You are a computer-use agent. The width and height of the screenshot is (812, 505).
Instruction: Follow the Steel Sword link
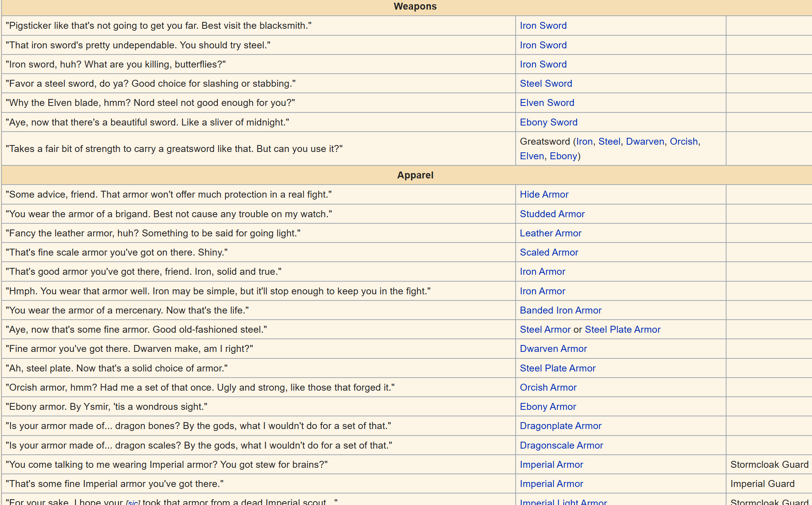[x=546, y=84]
